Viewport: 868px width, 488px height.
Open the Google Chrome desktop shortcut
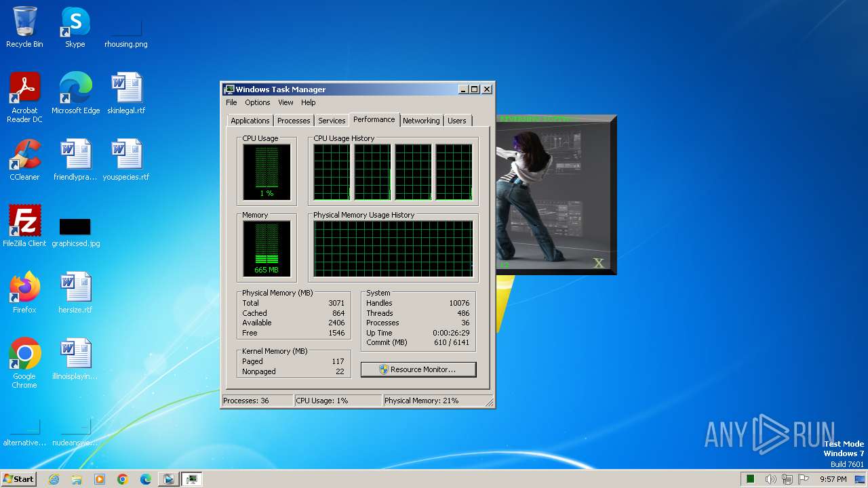pyautogui.click(x=24, y=363)
